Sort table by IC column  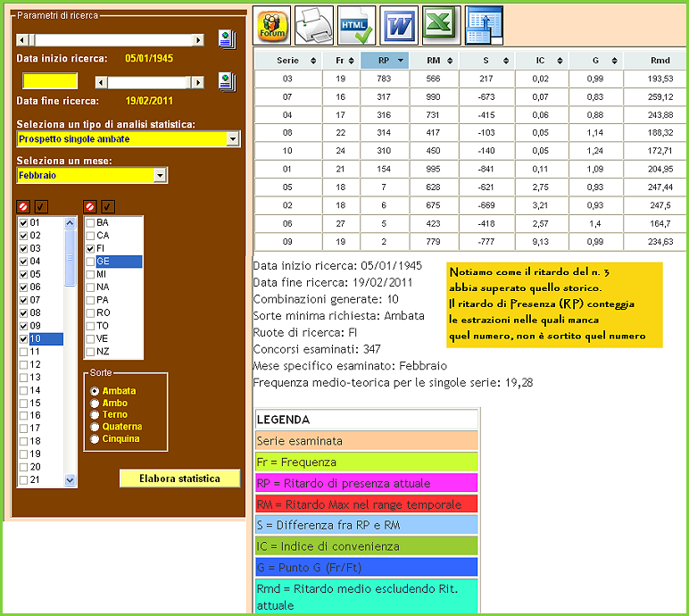[x=542, y=61]
